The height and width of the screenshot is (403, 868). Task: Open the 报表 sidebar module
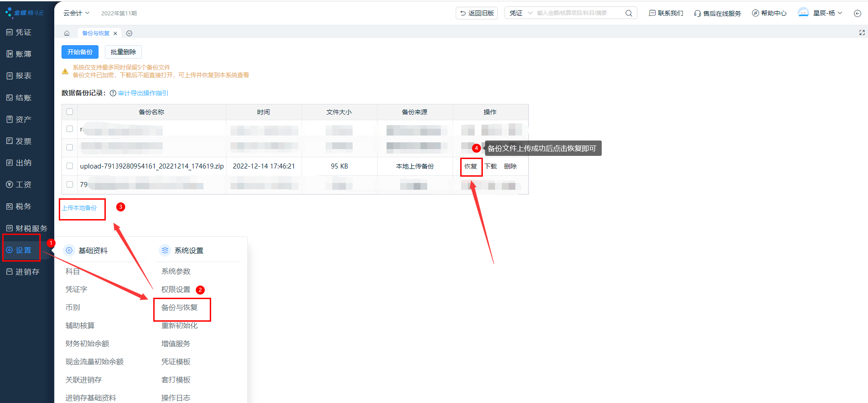[x=19, y=76]
